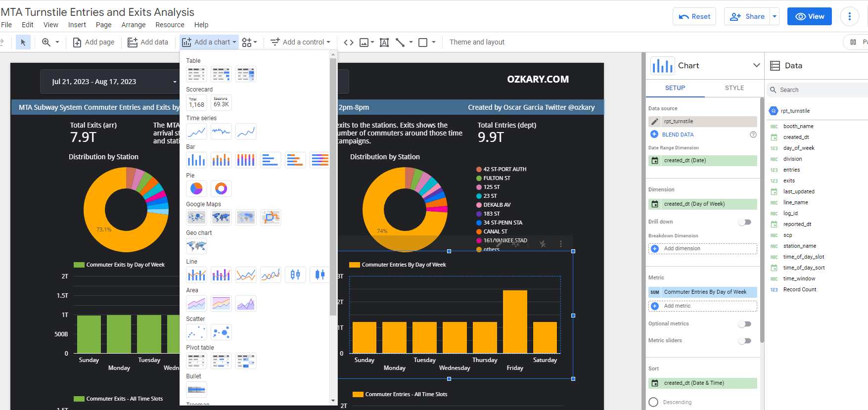This screenshot has width=868, height=410.
Task: Insert a bubble chart
Action: click(x=221, y=332)
